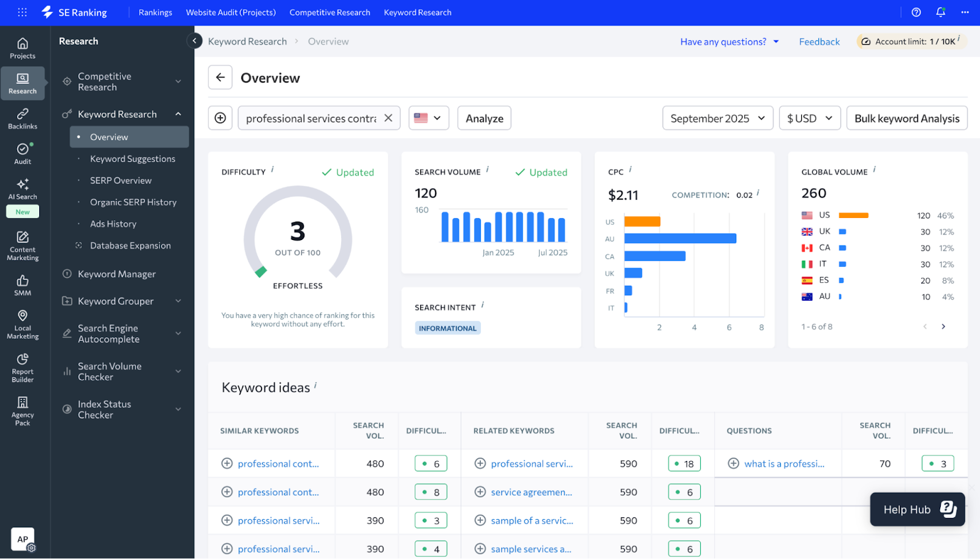The image size is (980, 559).
Task: Open the $ USD currency dropdown
Action: pyautogui.click(x=809, y=118)
